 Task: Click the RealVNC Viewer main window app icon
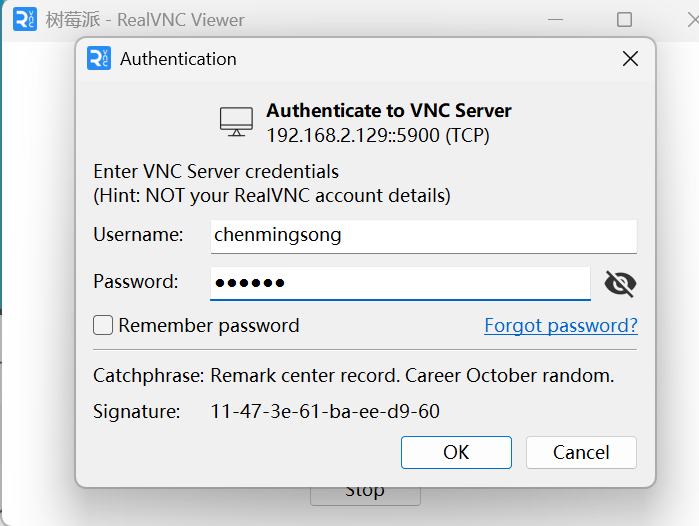point(25,20)
